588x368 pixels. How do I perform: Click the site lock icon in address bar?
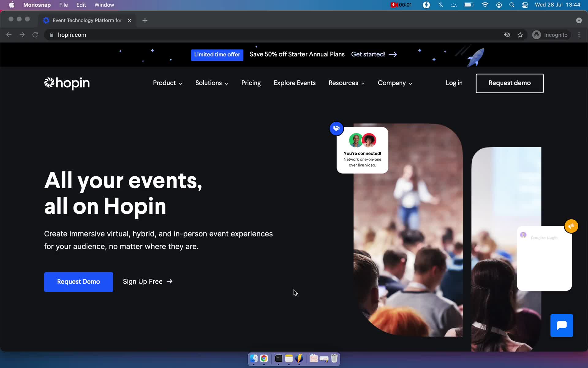coord(51,35)
